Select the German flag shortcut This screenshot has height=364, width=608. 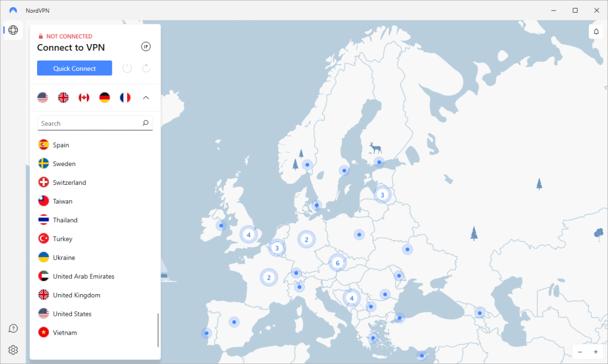pos(104,98)
